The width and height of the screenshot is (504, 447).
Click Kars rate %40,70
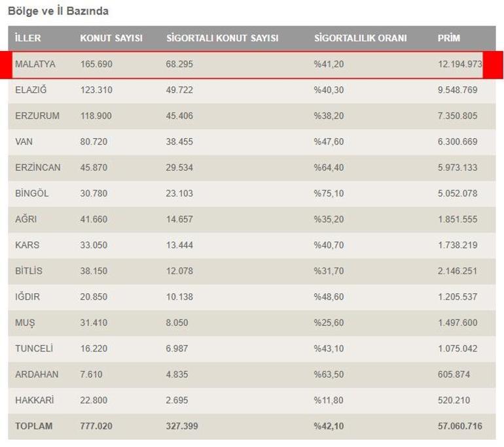point(329,245)
